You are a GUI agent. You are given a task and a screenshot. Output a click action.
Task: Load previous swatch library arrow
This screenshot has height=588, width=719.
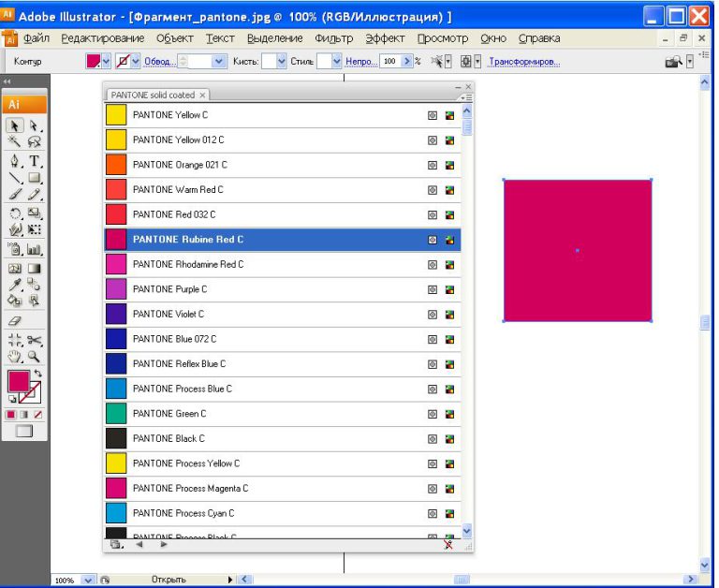click(x=139, y=545)
